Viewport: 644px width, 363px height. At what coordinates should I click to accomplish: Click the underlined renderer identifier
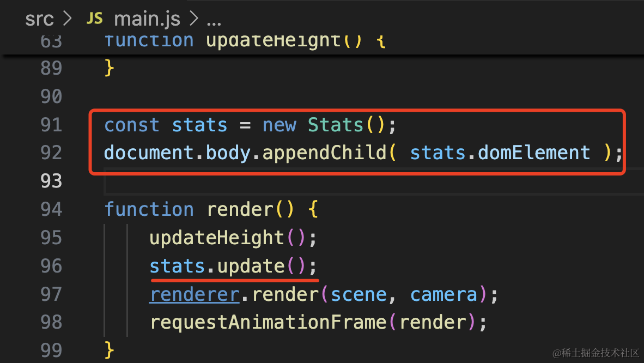pos(195,294)
